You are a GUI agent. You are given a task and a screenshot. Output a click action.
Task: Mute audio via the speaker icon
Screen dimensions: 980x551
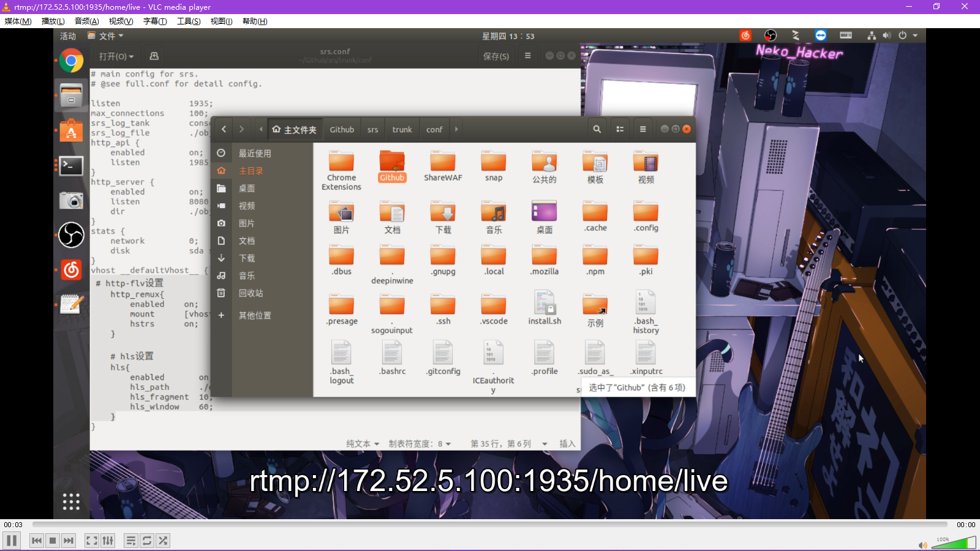click(922, 545)
